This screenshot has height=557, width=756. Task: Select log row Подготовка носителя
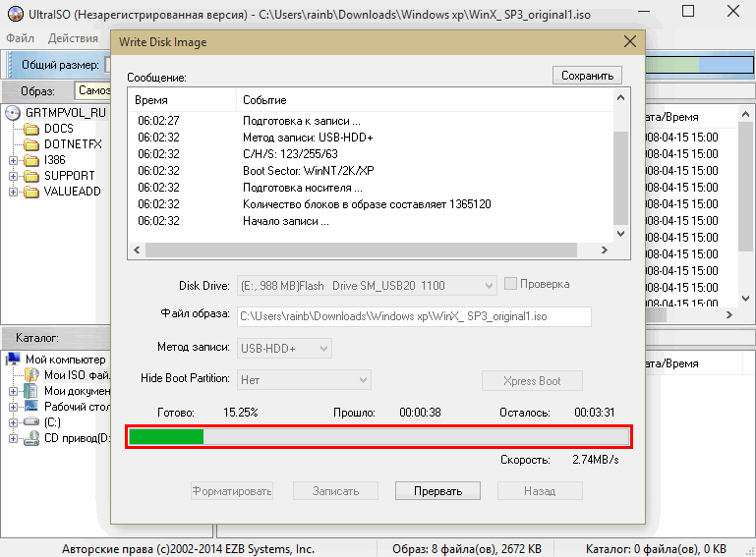coord(371,188)
